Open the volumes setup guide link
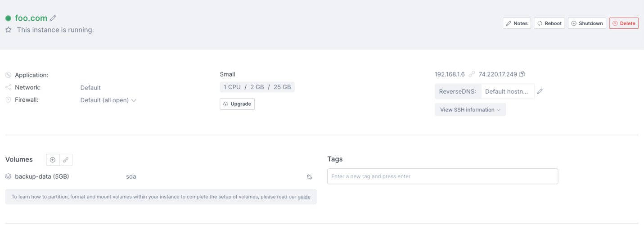This screenshot has height=225, width=644. (x=304, y=197)
